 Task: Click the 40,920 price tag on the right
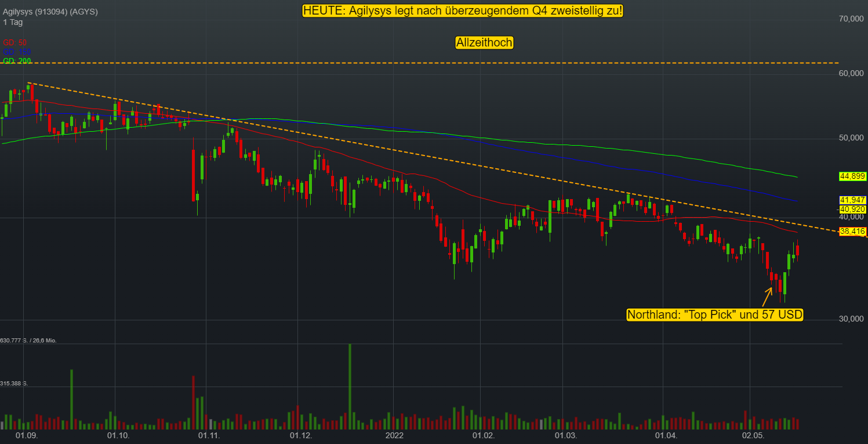852,209
